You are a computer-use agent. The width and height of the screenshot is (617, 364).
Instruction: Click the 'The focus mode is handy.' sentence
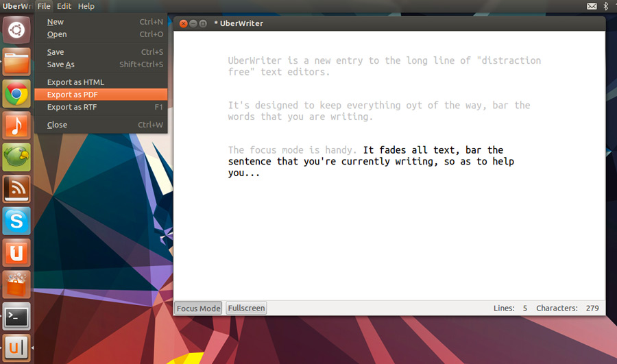[x=292, y=150]
